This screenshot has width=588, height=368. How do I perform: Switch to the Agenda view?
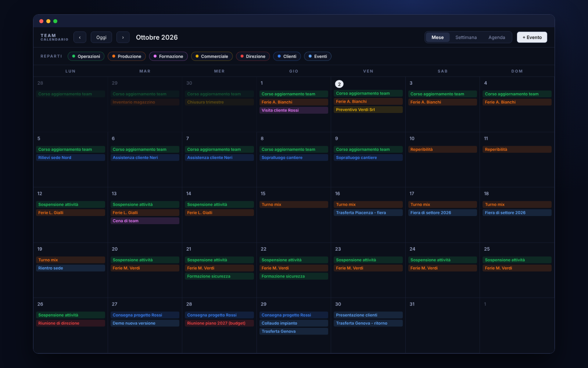496,37
